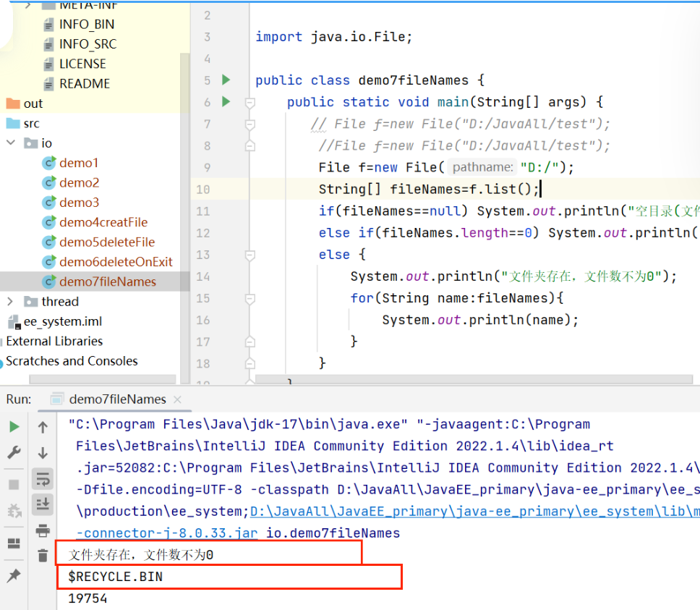Open demo3 class in project tree

79,203
